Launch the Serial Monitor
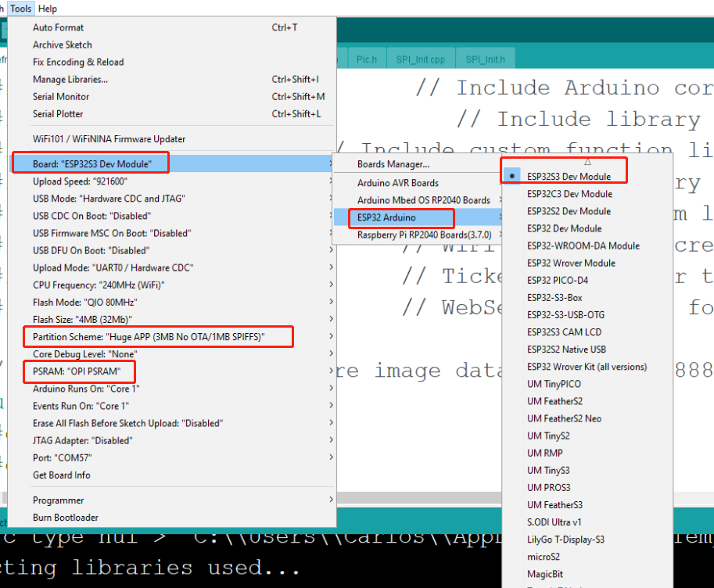 coord(172,96)
